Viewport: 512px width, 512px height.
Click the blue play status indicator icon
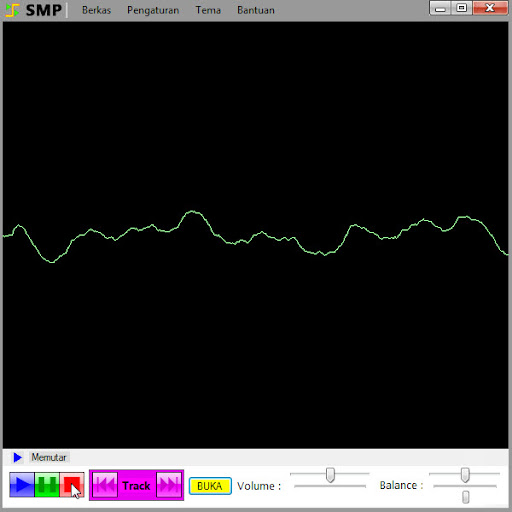coord(18,457)
